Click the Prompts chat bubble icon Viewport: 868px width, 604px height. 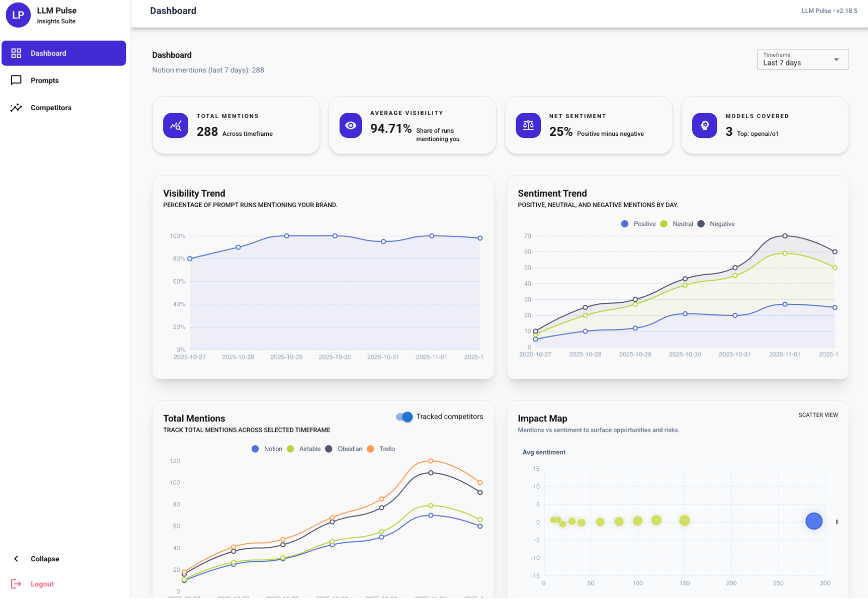tap(16, 80)
